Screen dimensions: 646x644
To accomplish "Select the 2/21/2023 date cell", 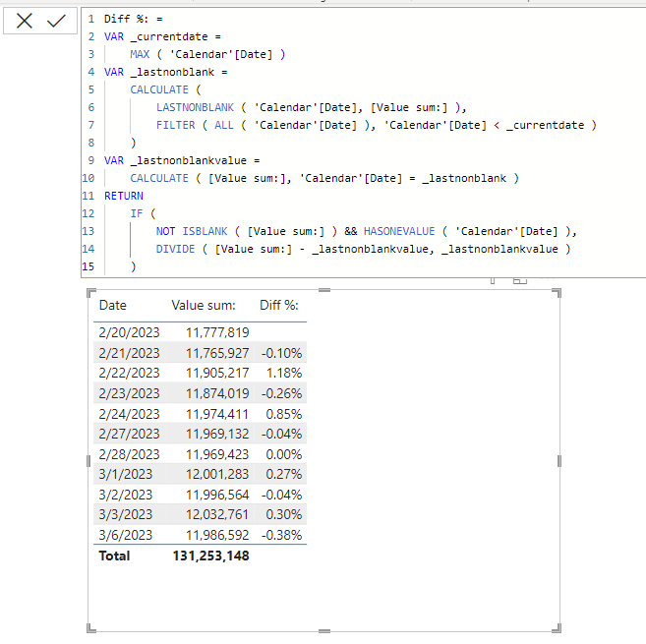I will coord(129,353).
